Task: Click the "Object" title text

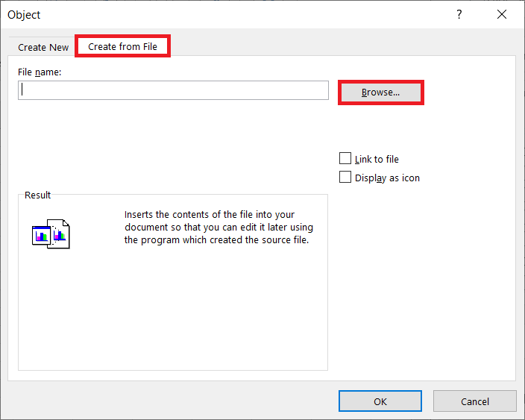Action: pyautogui.click(x=24, y=15)
